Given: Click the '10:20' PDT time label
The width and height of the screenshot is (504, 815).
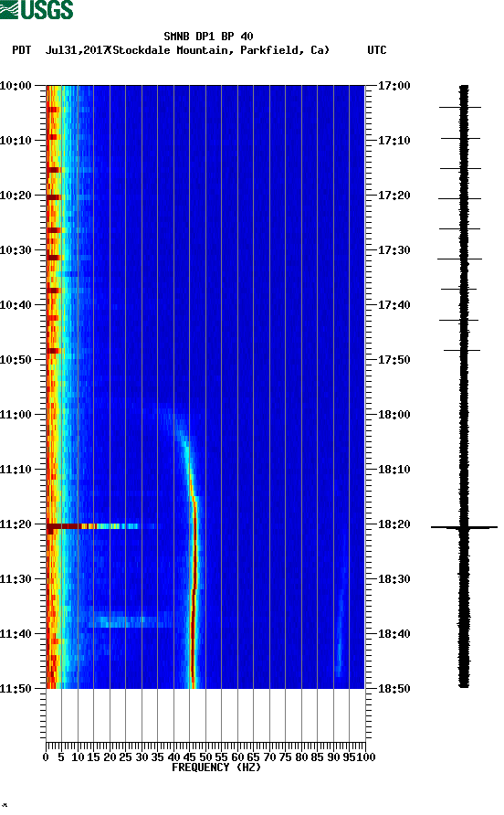Looking at the screenshot, I should click(x=16, y=195).
